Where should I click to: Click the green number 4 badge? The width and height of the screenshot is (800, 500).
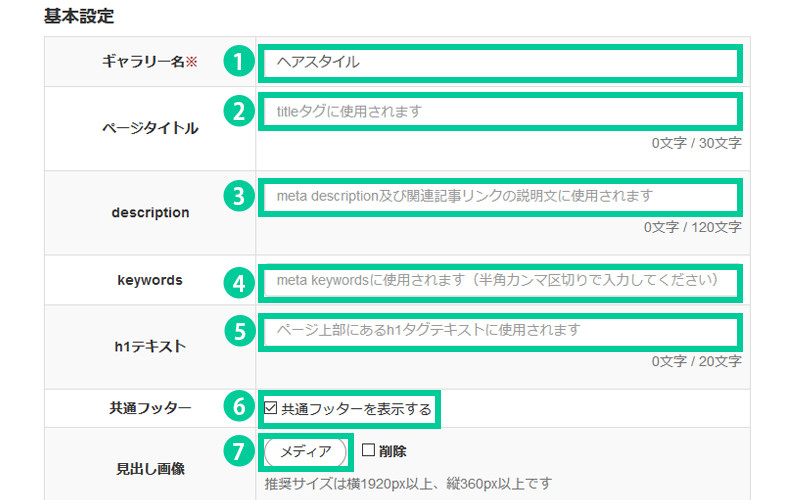point(238,281)
